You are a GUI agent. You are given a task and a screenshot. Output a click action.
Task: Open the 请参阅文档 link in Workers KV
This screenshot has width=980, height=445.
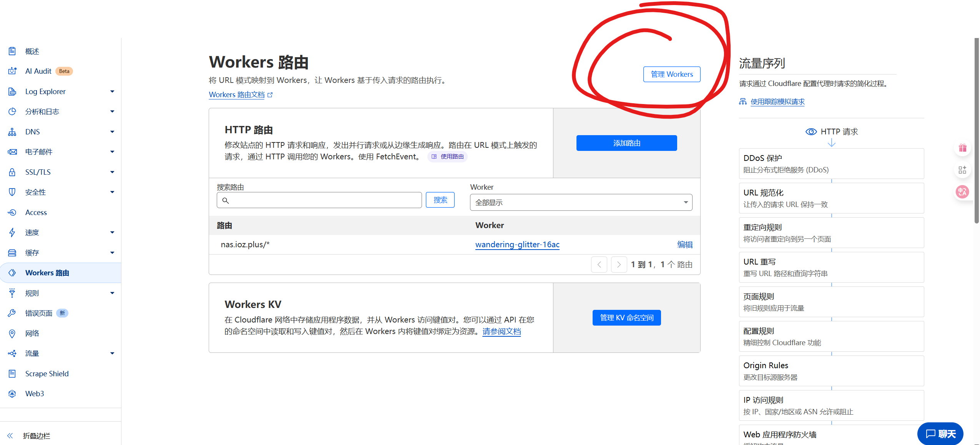(x=502, y=331)
